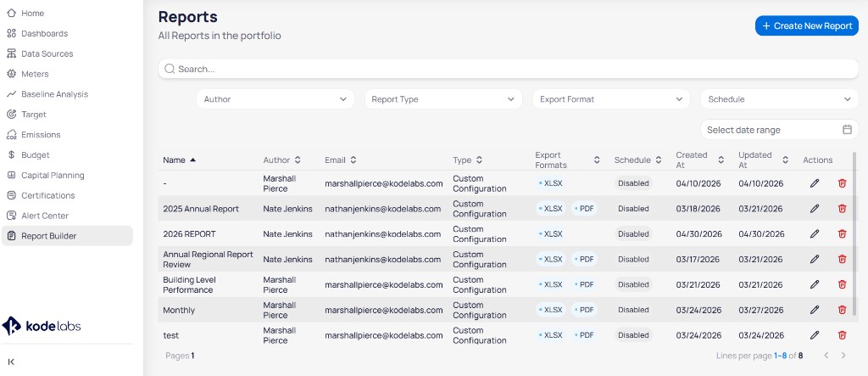Edit the 2025 Annual Report row
Image resolution: width=868 pixels, height=376 pixels.
point(815,209)
